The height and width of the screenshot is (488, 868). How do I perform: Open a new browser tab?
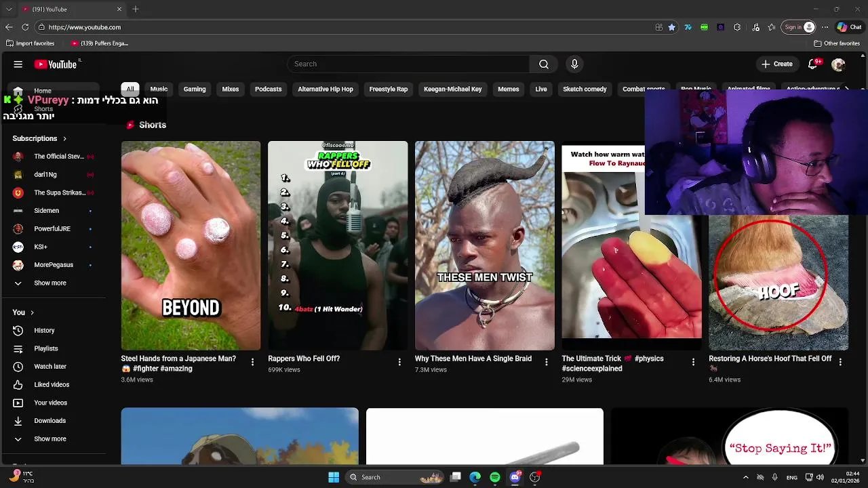[136, 9]
